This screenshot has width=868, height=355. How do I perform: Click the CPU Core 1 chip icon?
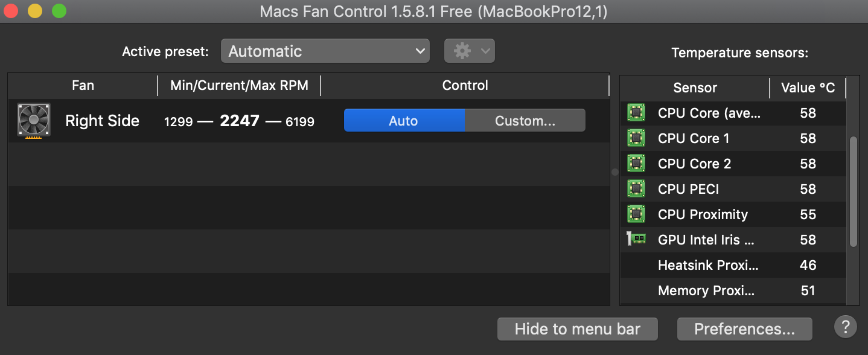636,138
